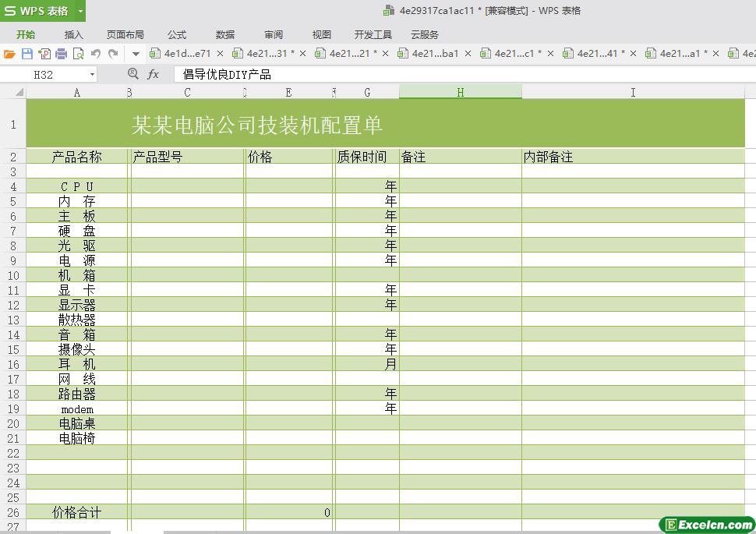
Task: Open the 云服务 ribbon tab
Action: click(x=425, y=35)
